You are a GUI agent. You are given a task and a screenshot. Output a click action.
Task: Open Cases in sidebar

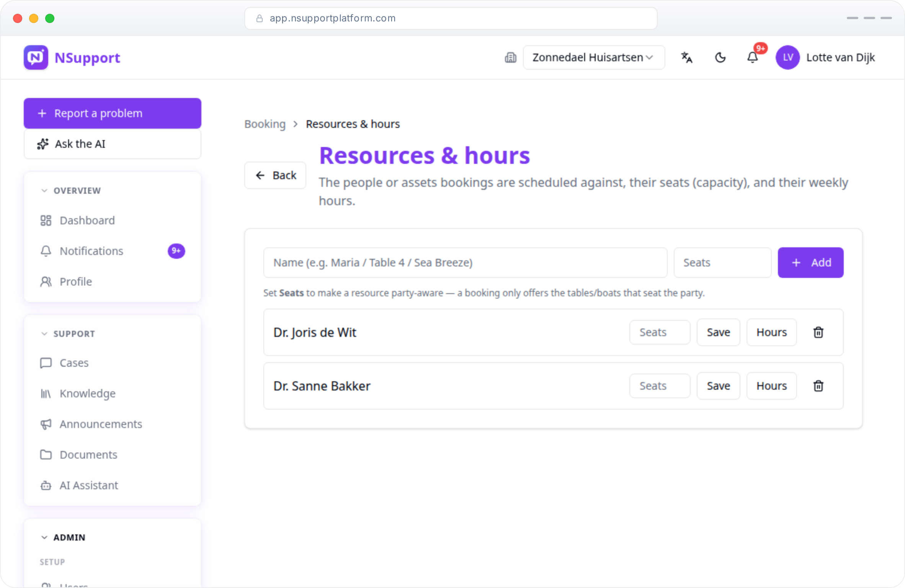click(113, 363)
